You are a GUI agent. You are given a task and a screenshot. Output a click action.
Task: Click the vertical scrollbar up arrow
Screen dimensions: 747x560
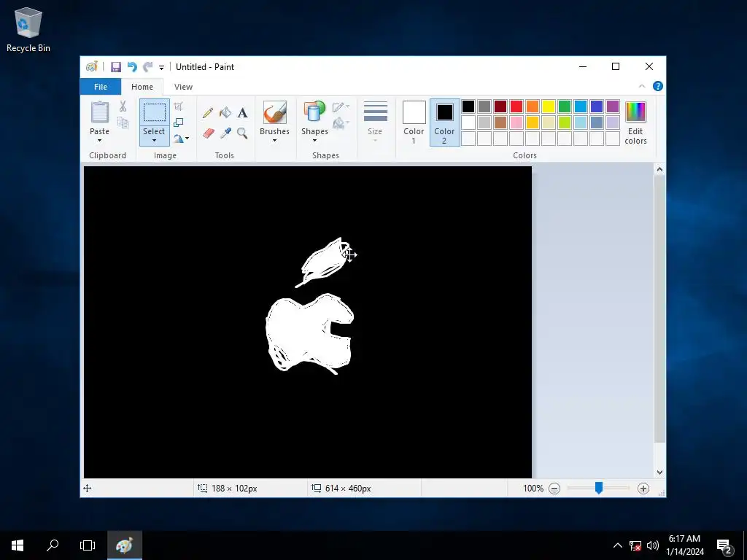(x=659, y=169)
